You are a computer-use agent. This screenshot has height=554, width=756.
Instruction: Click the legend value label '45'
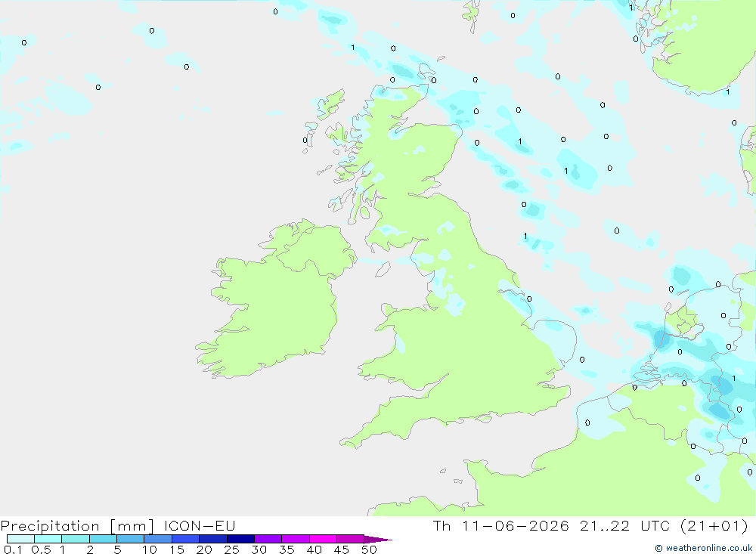point(342,549)
